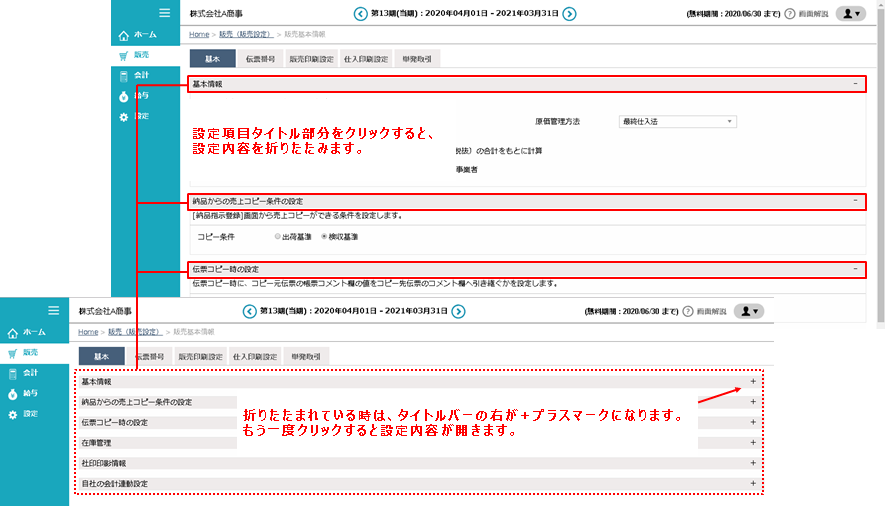Image resolution: width=886 pixels, height=506 pixels.
Task: Click the 販売 cart icon in upper screen
Action: click(124, 55)
